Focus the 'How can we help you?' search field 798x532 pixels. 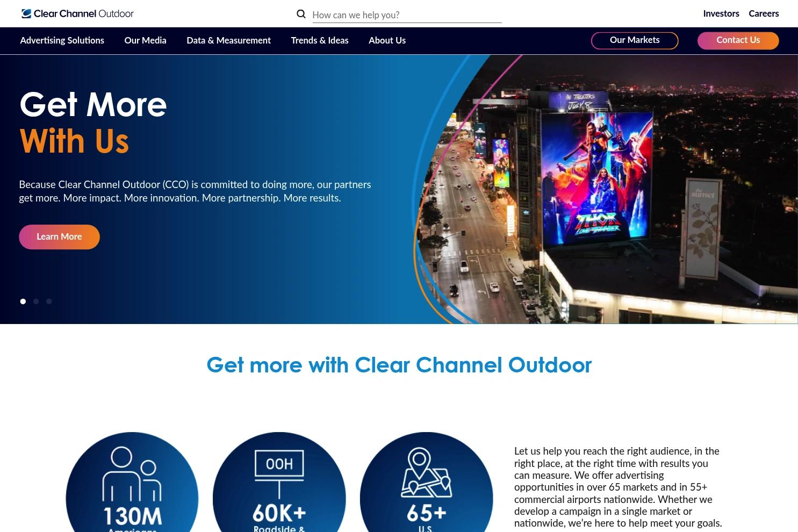coord(407,15)
